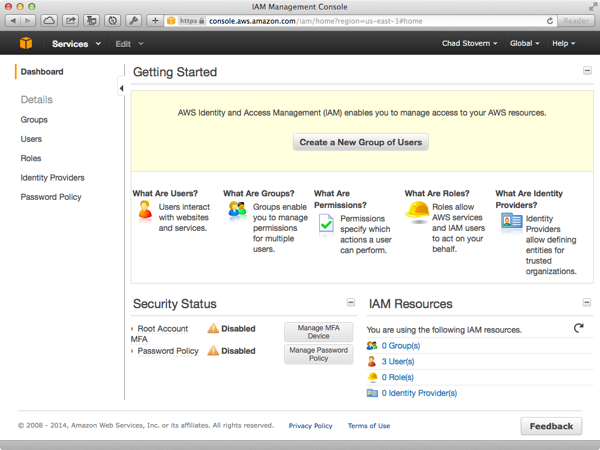The image size is (600, 450).
Task: Click the toolbar icon left of history clock
Action: coord(91,21)
